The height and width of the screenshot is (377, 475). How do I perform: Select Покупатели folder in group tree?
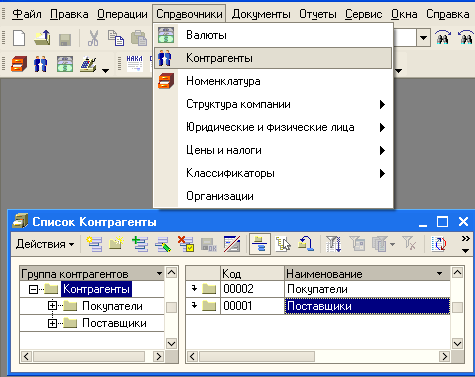pos(112,306)
